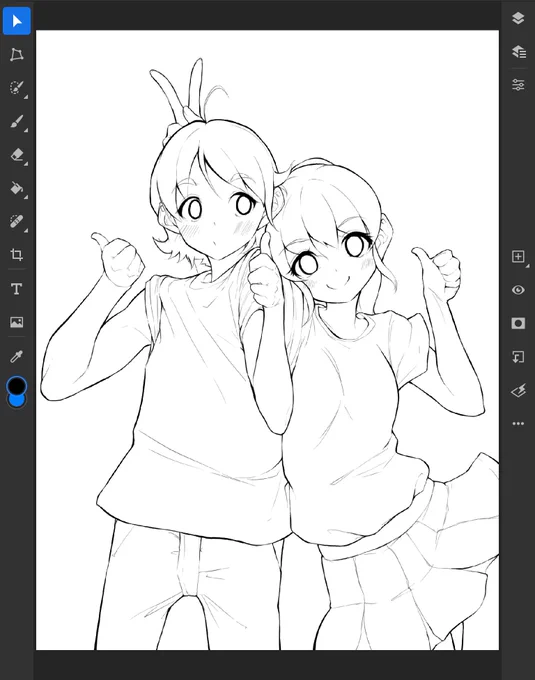535x680 pixels.
Task: Select the Spot Healing brush tool
Action: point(16,222)
